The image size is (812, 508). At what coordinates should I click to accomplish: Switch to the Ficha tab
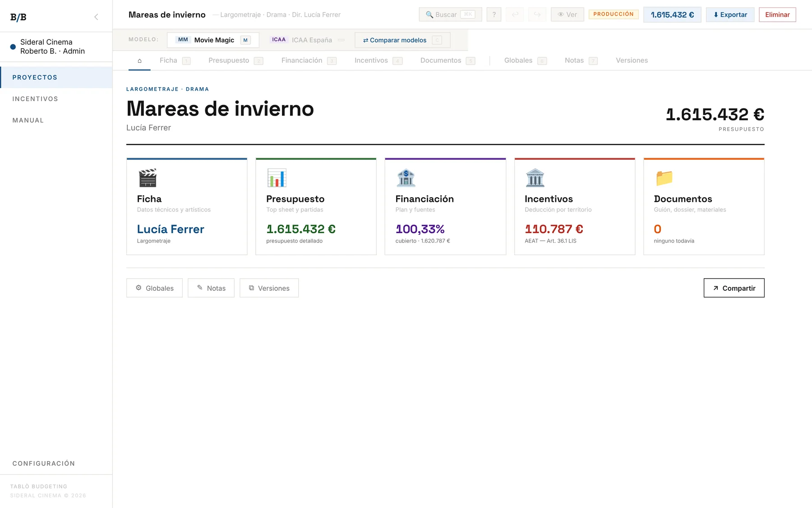click(175, 61)
